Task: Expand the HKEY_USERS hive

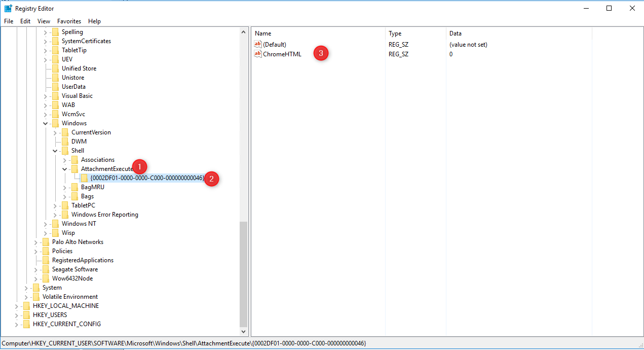Action: point(17,315)
